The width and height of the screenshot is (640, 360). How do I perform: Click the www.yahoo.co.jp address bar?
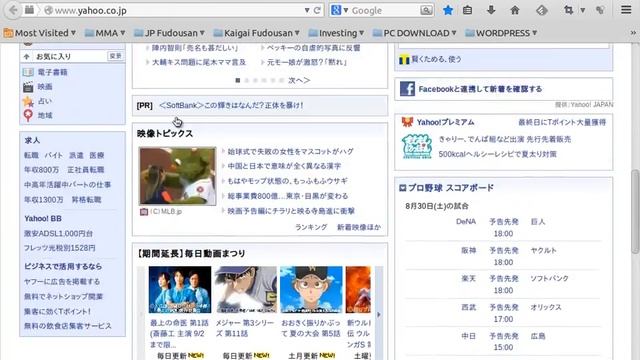coord(176,11)
